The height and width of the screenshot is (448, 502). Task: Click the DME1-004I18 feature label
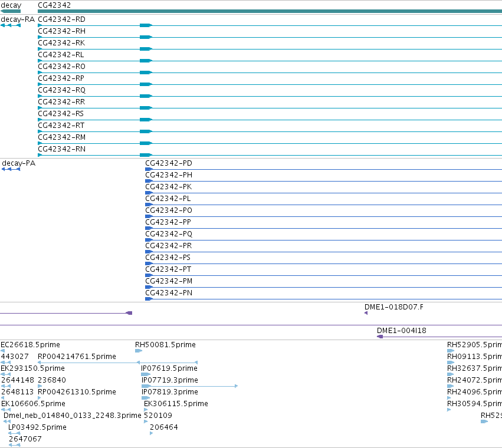(x=402, y=331)
